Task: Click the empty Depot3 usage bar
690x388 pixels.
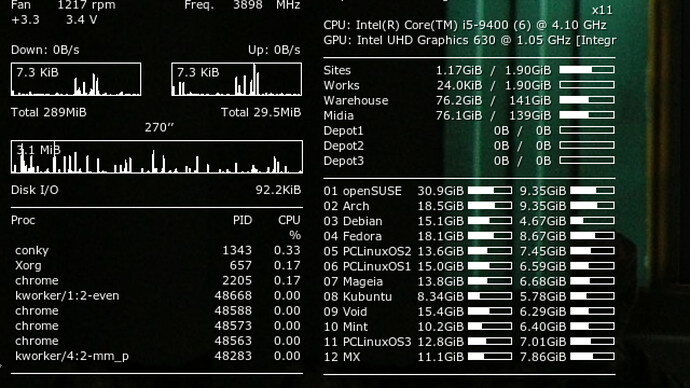Action: 587,161
